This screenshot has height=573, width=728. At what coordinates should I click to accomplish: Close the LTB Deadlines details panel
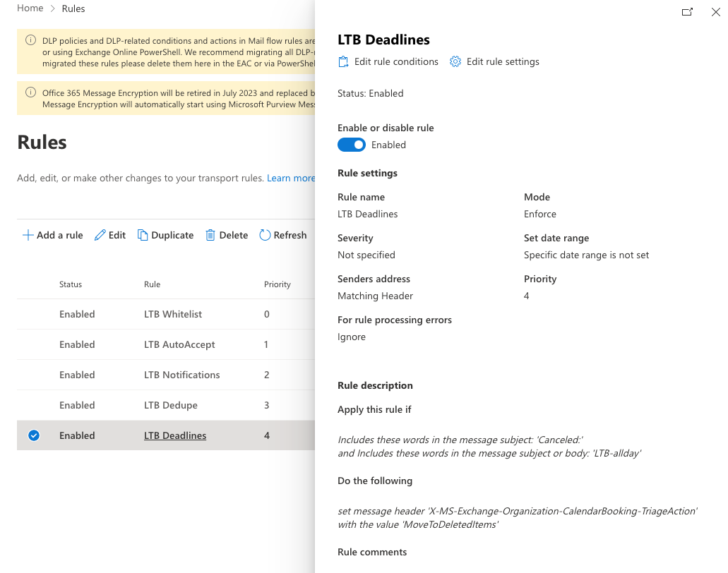[x=716, y=12]
